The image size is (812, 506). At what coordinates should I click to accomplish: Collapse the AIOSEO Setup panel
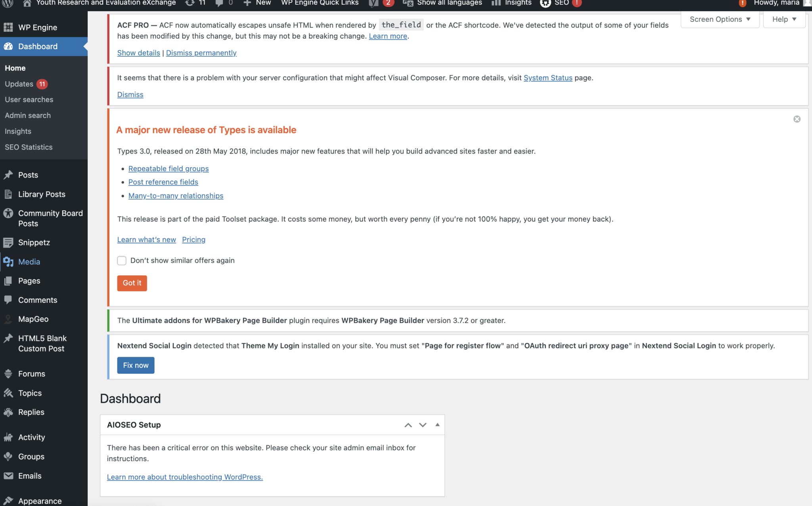tap(437, 425)
